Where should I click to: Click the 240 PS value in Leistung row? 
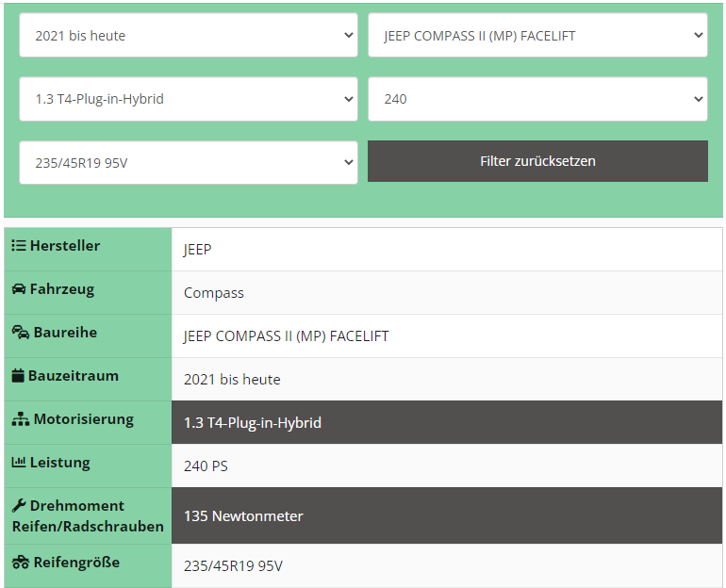(x=206, y=466)
